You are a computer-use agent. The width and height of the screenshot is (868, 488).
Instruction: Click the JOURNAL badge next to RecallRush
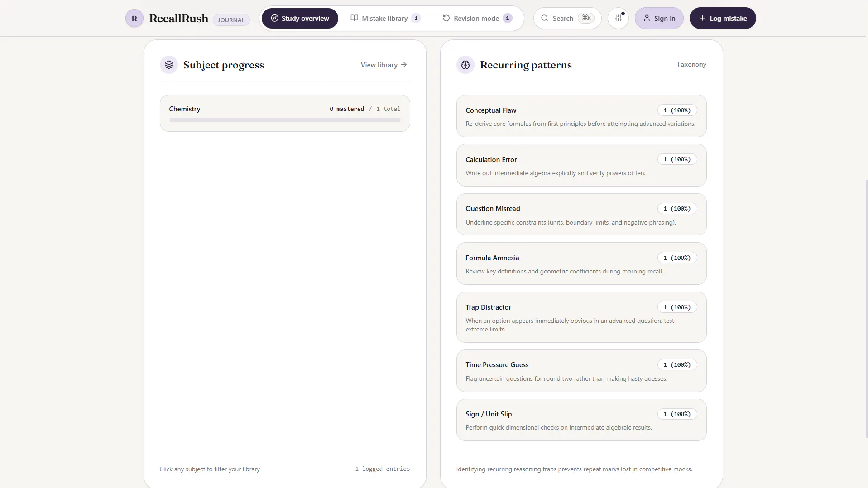pyautogui.click(x=231, y=20)
